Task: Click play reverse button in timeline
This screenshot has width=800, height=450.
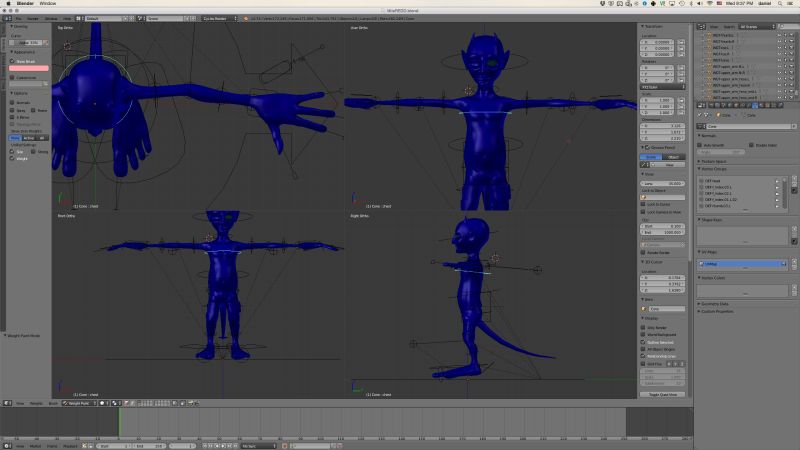Action: point(217,446)
